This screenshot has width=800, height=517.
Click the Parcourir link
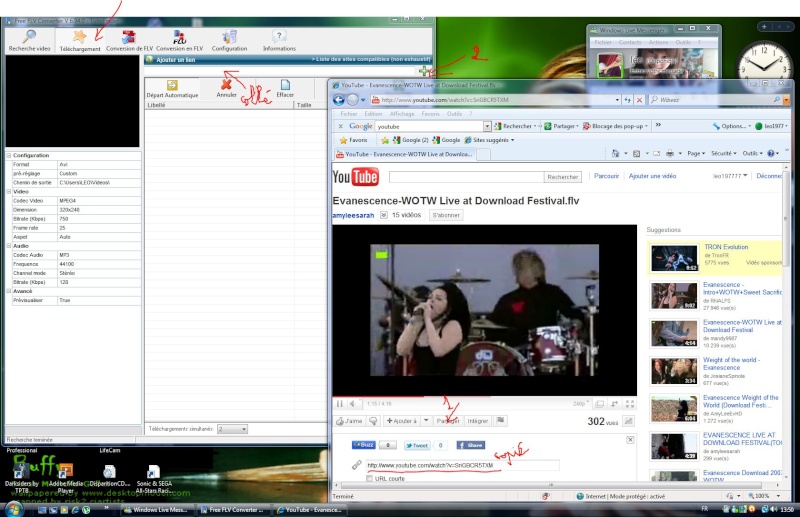(x=606, y=176)
